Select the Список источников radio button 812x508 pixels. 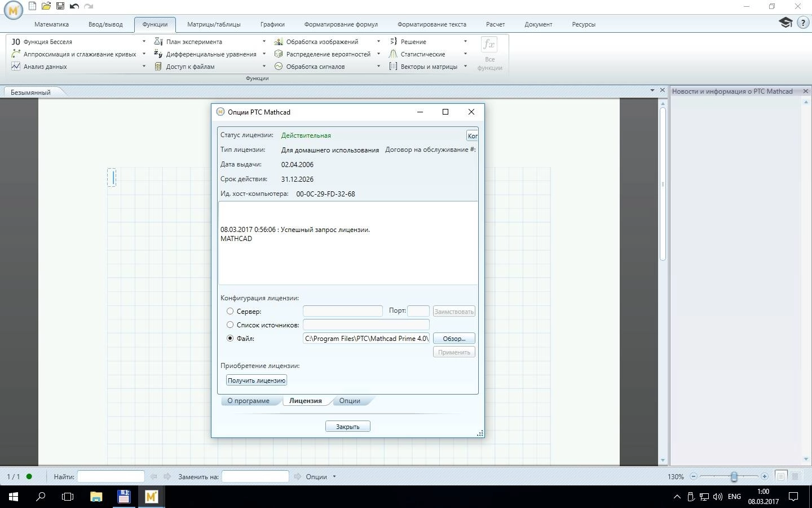230,325
